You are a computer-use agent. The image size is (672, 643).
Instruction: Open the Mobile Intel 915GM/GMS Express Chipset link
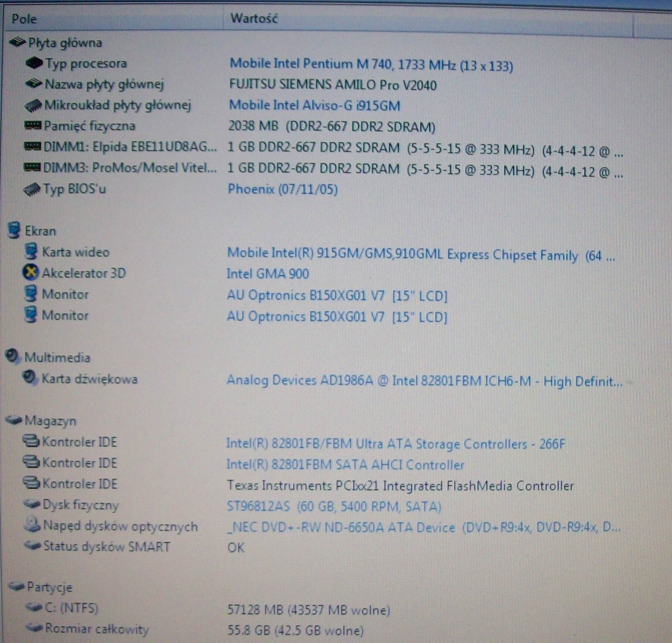pos(421,254)
